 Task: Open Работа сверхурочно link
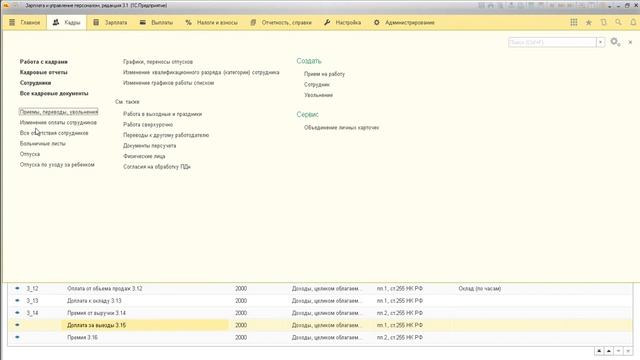[x=148, y=124]
